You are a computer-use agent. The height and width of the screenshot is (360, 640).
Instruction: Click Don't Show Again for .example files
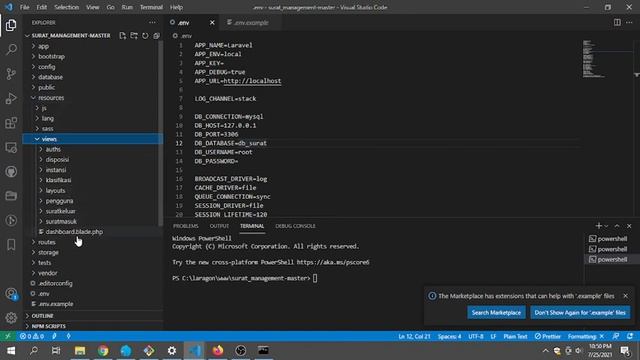(x=580, y=313)
